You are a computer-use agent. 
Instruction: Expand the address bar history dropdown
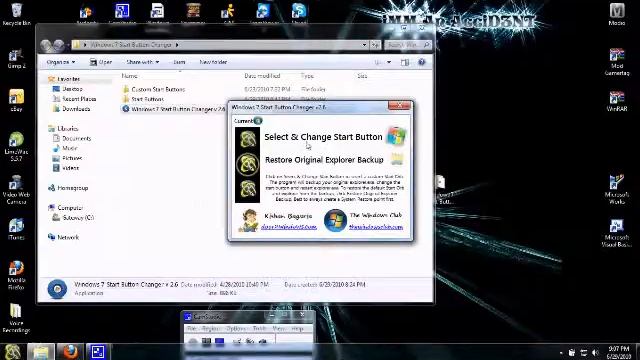(364, 45)
